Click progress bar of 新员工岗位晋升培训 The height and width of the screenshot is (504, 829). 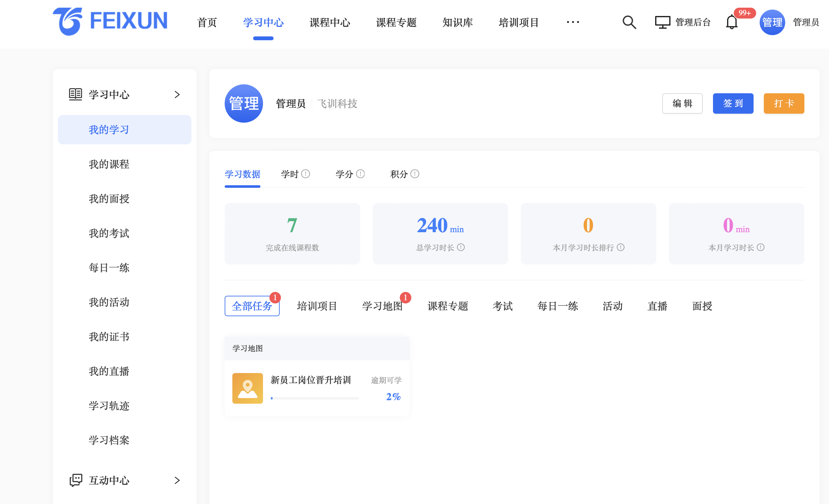(314, 398)
